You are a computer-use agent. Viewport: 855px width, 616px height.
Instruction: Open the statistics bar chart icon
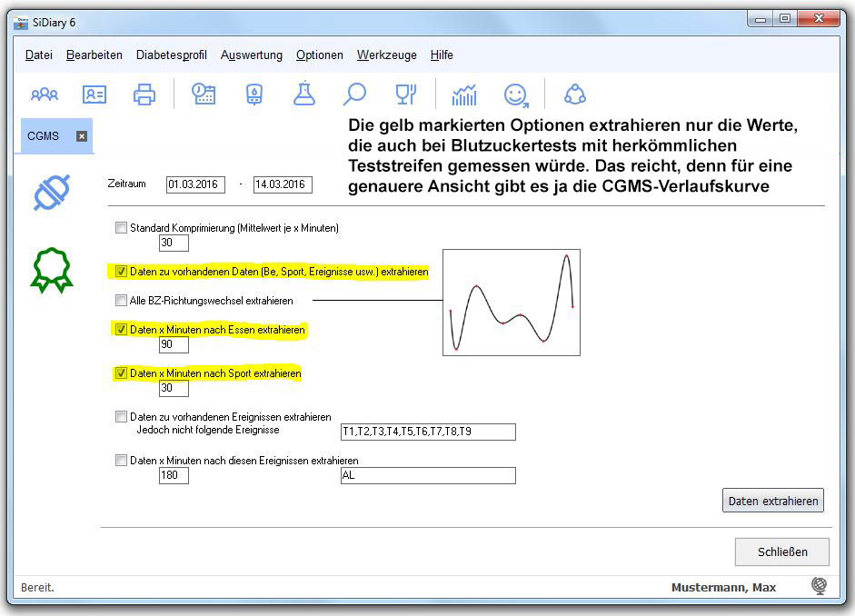click(464, 94)
